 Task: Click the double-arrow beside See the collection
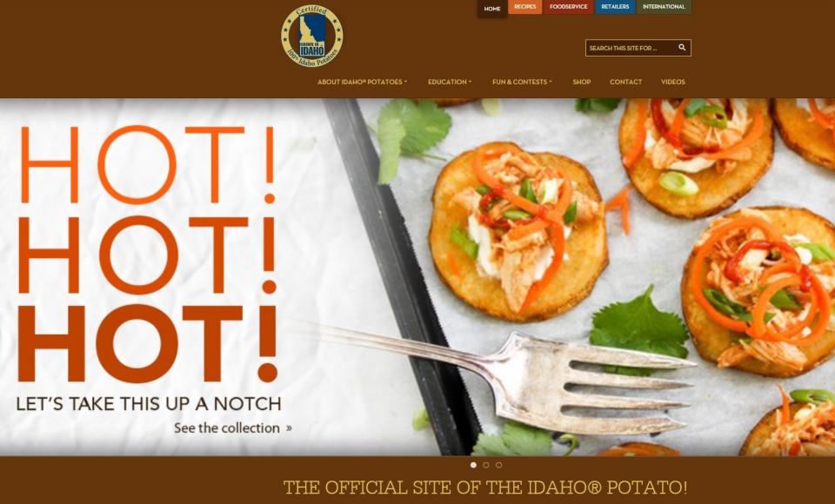[x=289, y=428]
